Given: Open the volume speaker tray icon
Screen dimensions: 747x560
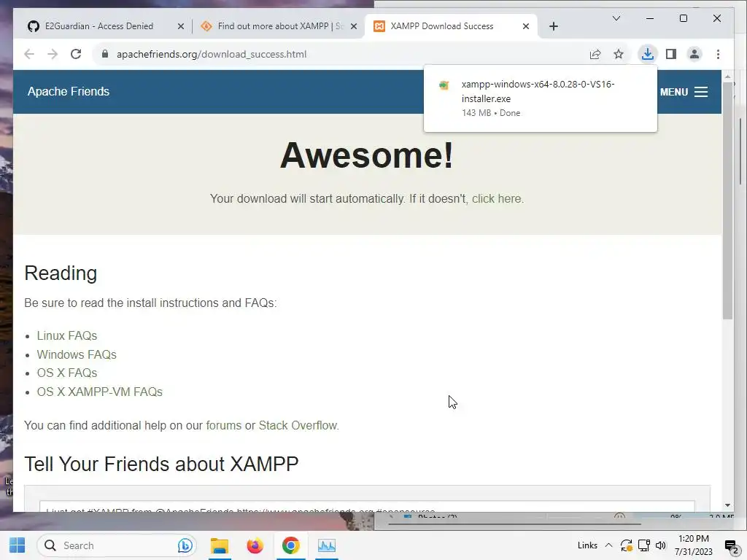Looking at the screenshot, I should [660, 545].
